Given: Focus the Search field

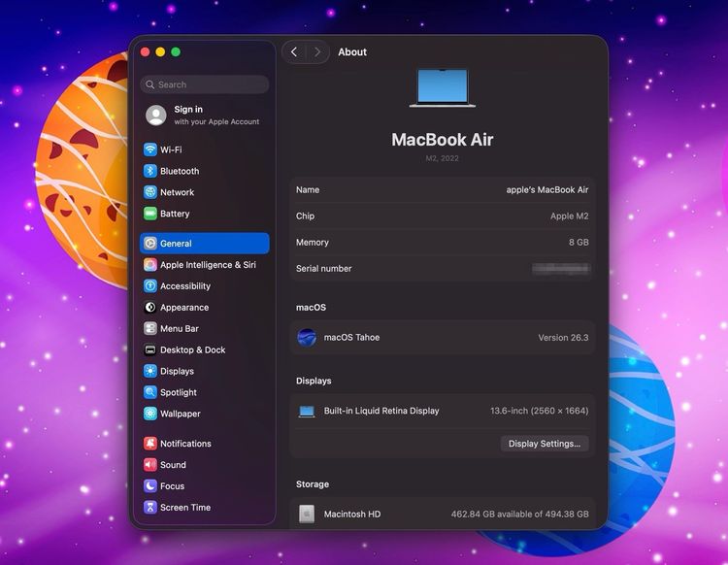Looking at the screenshot, I should pyautogui.click(x=204, y=84).
